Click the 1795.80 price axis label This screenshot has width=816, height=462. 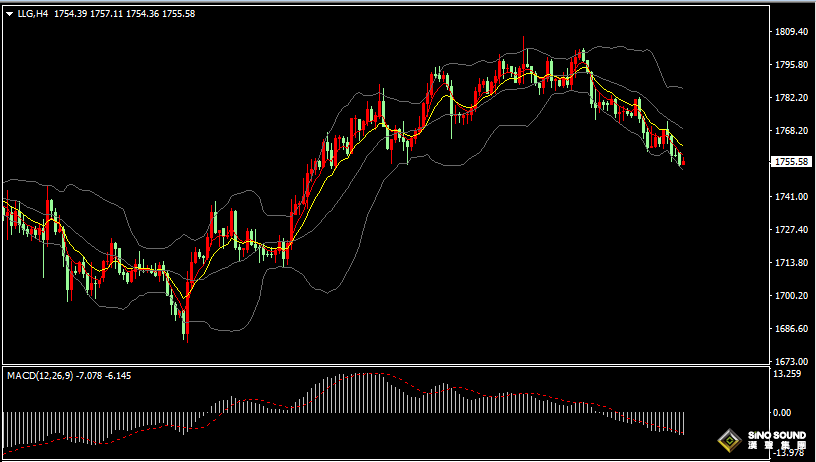792,65
